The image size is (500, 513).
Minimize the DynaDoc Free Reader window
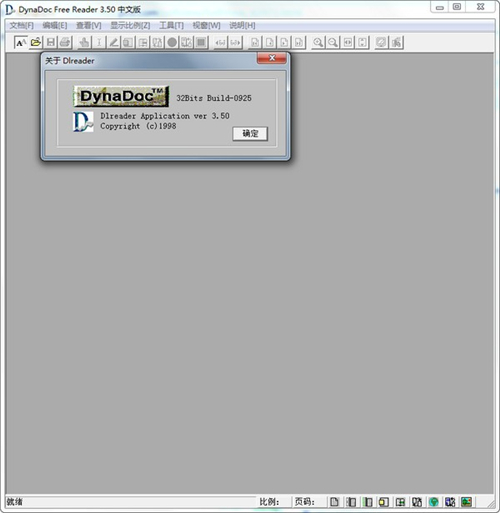click(x=440, y=7)
